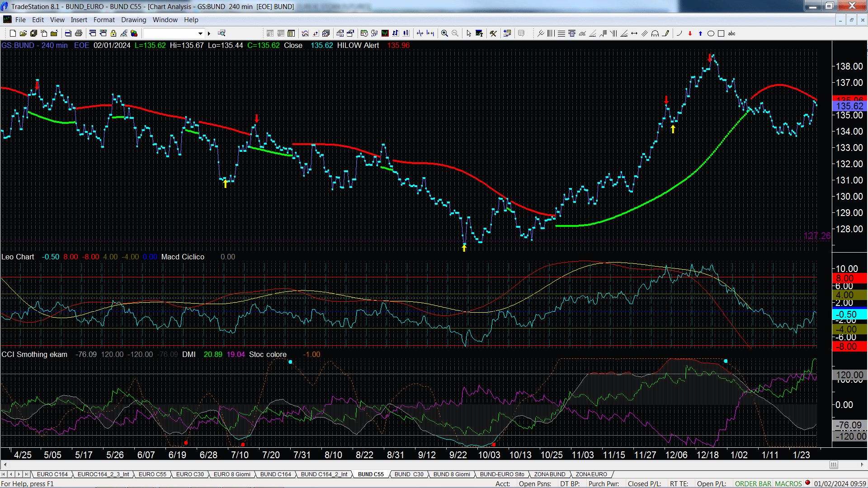
Task: Click the scroll-to-last-tab arrow button
Action: click(x=27, y=474)
